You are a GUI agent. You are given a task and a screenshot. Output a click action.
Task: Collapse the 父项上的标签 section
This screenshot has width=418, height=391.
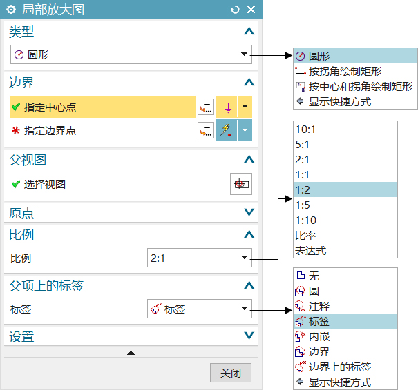pos(249,286)
